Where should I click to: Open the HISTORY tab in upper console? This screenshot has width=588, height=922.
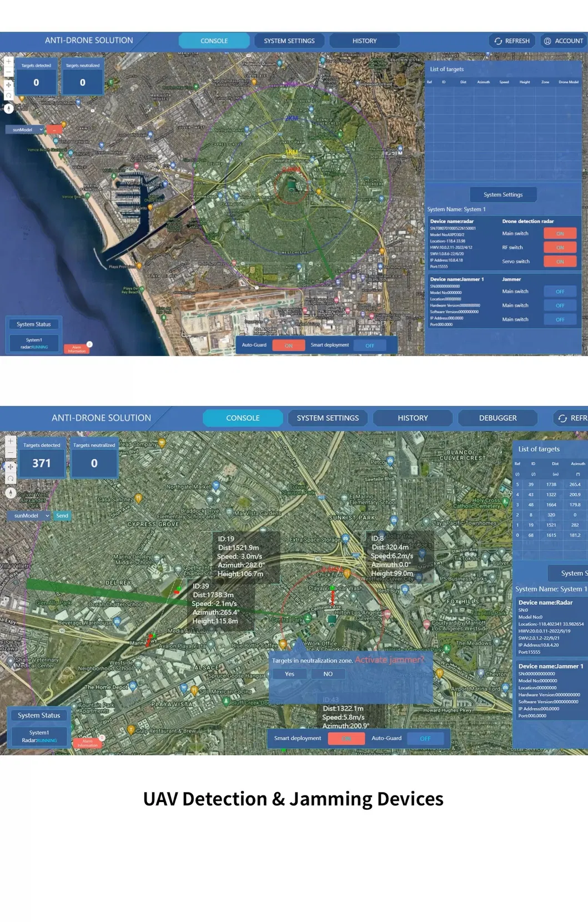pyautogui.click(x=364, y=41)
